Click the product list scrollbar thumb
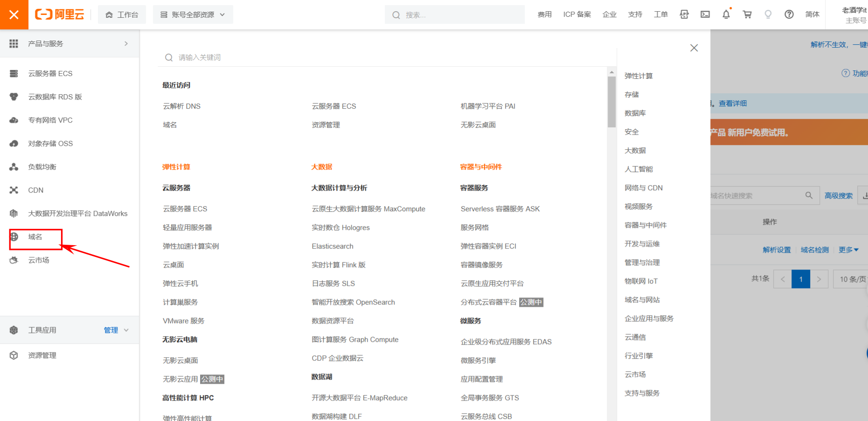This screenshot has height=421, width=868. [x=611, y=102]
